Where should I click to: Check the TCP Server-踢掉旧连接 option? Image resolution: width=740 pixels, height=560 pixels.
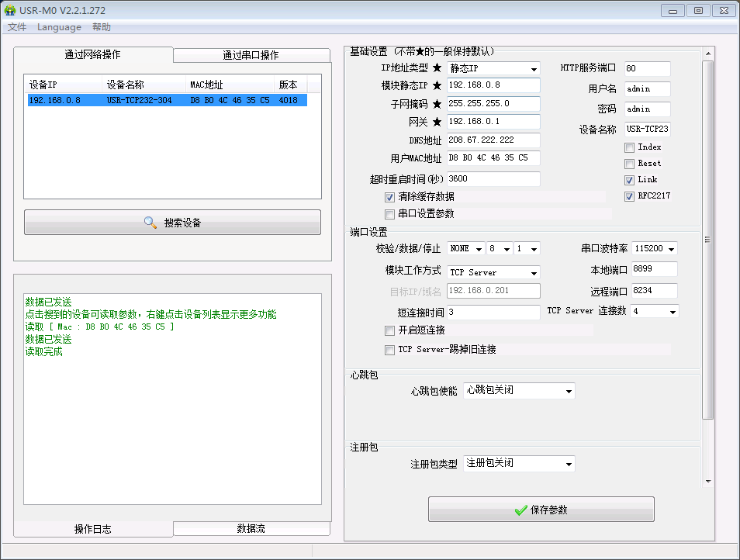(390, 350)
